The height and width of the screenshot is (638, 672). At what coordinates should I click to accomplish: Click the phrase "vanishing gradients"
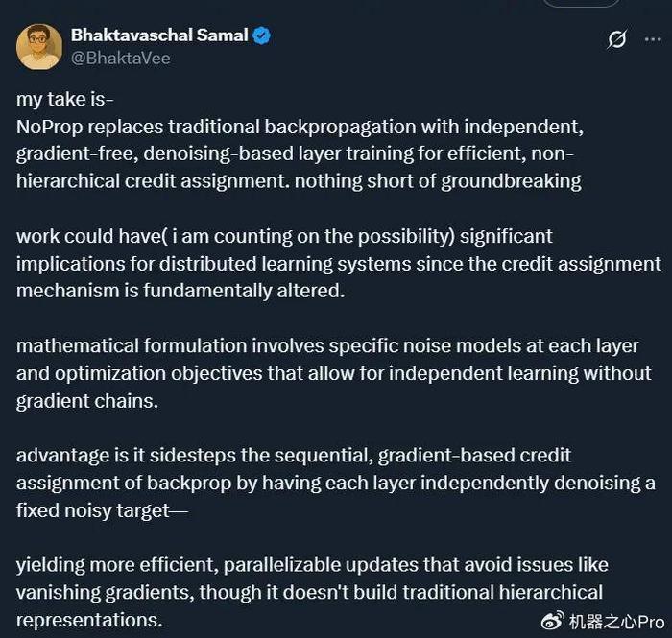[105, 593]
